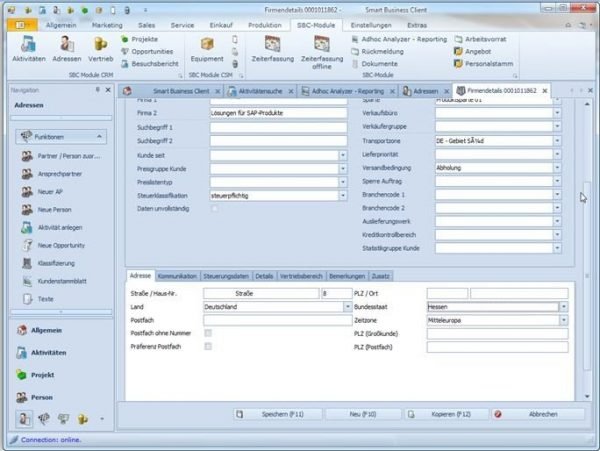Open Ansprechpartner function
The width and height of the screenshot is (600, 451).
coord(52,174)
